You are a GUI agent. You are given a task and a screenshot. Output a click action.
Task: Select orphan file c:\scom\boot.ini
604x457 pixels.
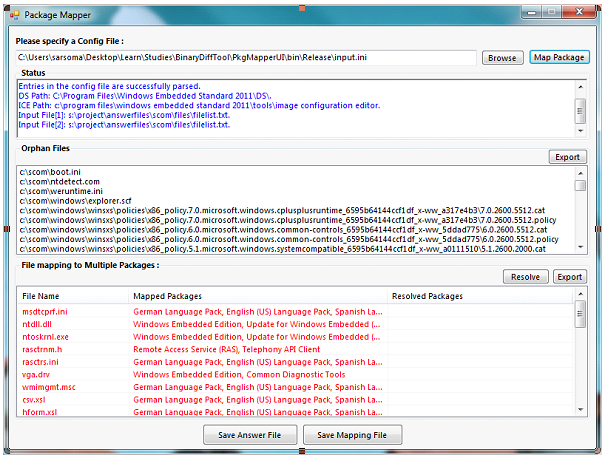[50, 172]
